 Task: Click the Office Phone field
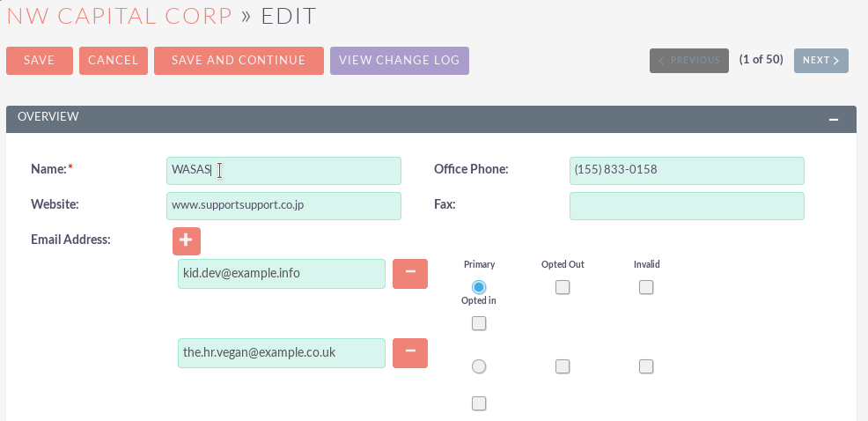(x=687, y=170)
